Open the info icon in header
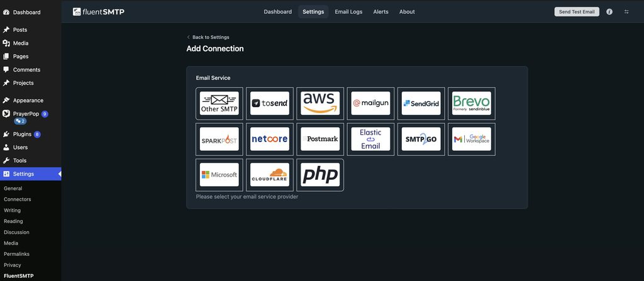 (609, 12)
